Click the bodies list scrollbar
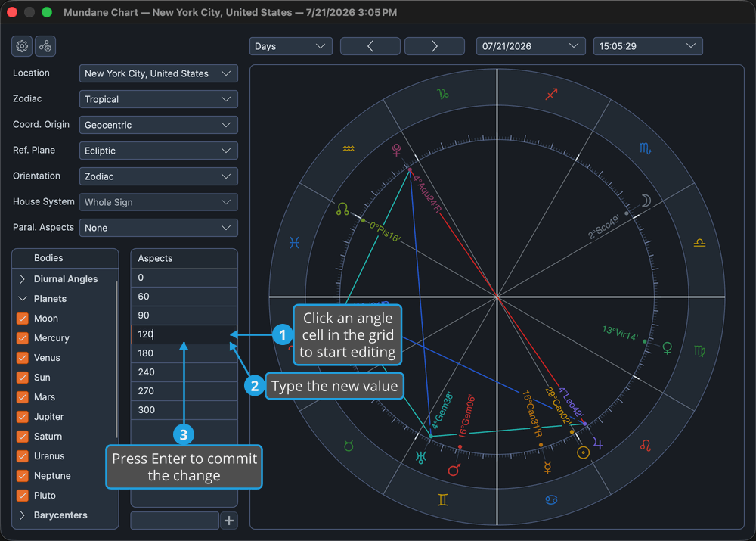The width and height of the screenshot is (756, 541). [116, 359]
